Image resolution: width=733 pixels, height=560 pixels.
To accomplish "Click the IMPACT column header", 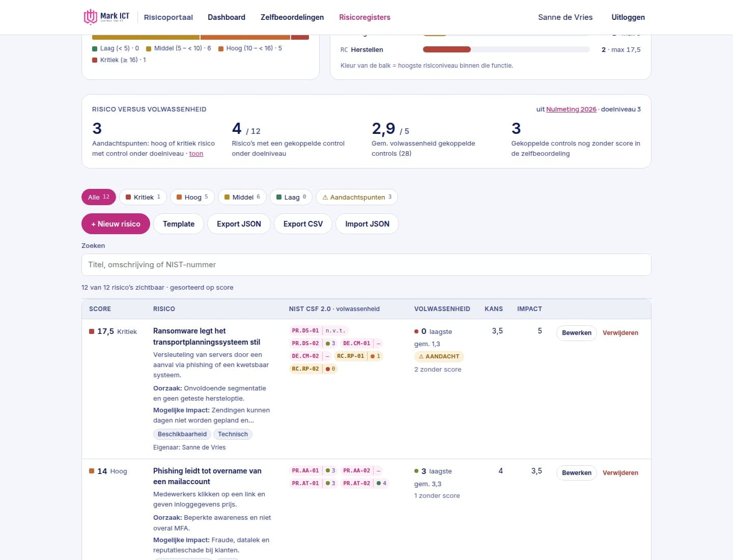I will coord(529,309).
